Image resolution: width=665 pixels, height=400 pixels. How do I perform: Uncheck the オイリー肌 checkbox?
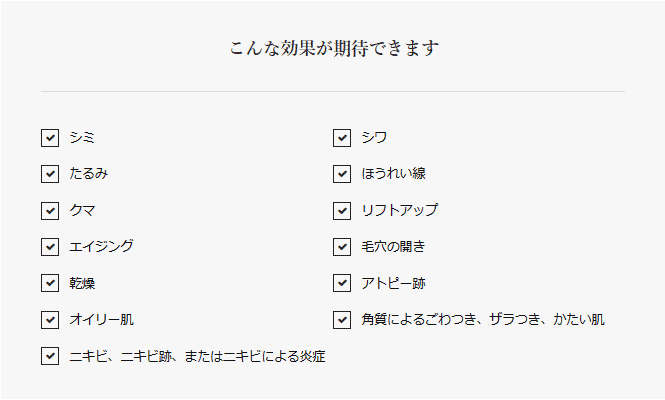click(50, 319)
